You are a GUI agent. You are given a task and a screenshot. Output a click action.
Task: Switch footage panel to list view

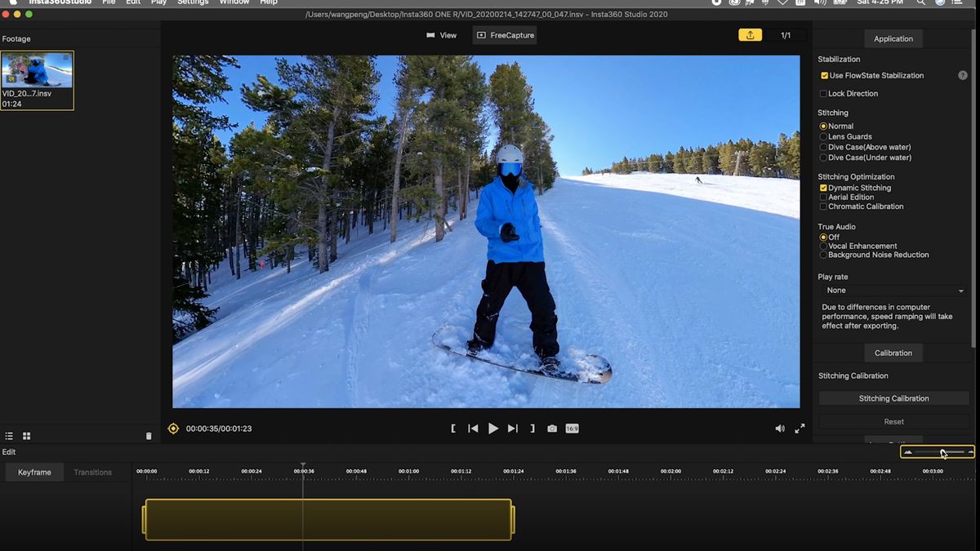point(10,436)
